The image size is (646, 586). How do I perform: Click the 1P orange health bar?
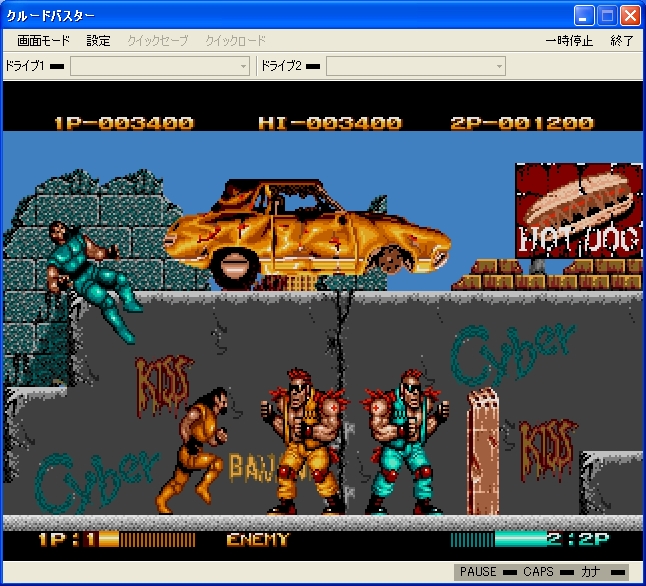(x=147, y=539)
